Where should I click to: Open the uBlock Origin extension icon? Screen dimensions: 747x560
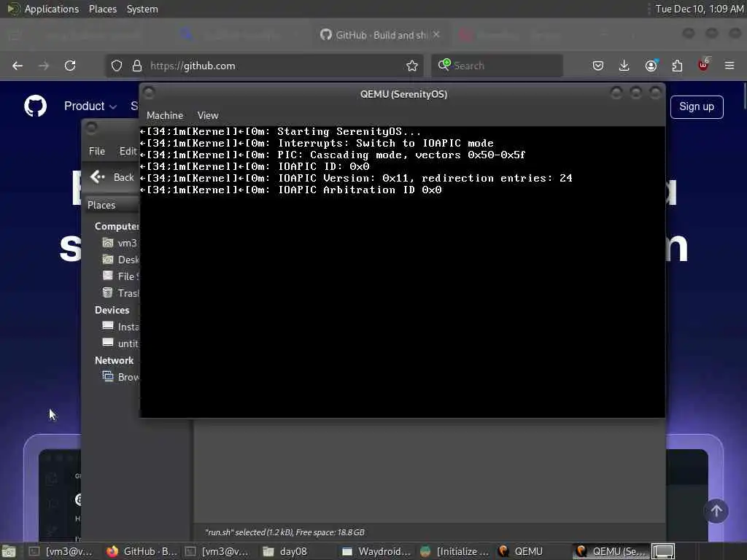(x=703, y=65)
